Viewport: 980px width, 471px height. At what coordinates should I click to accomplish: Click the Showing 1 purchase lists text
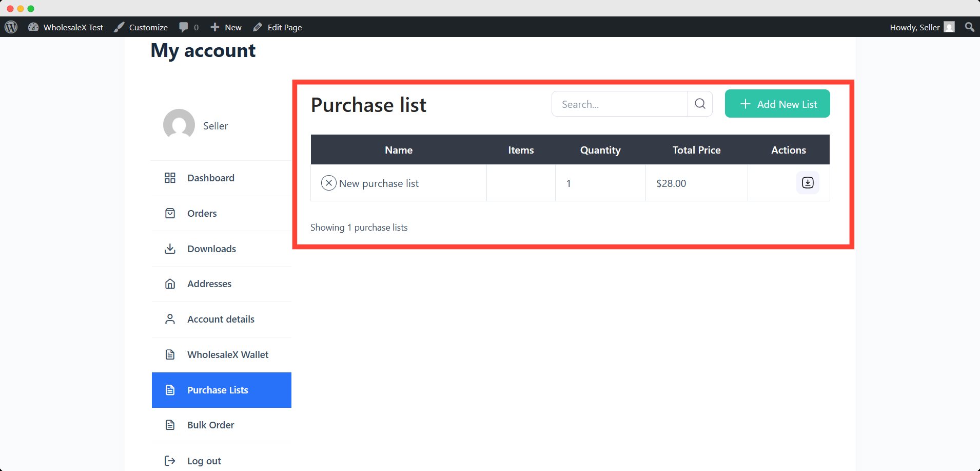[359, 228]
